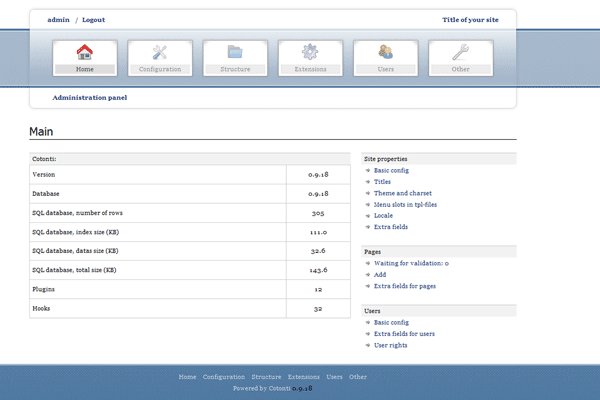View pages Waiting for validation
The image size is (600, 400).
[411, 263]
